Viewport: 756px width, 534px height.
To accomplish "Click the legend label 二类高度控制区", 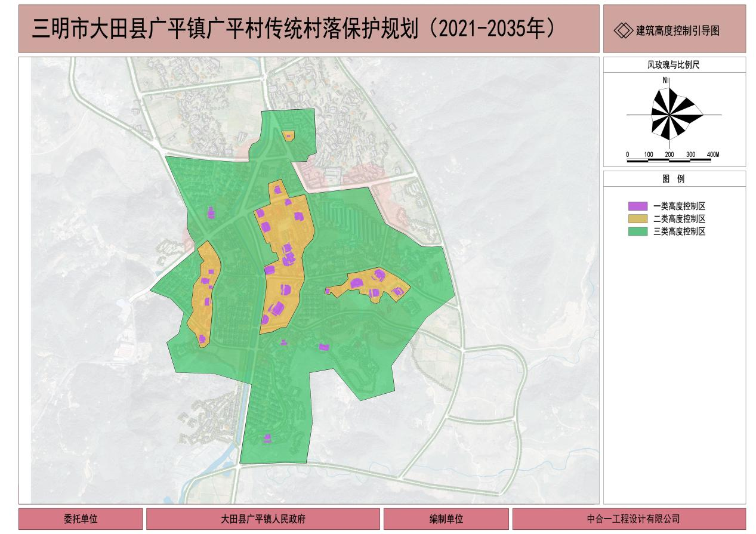I will coord(680,219).
